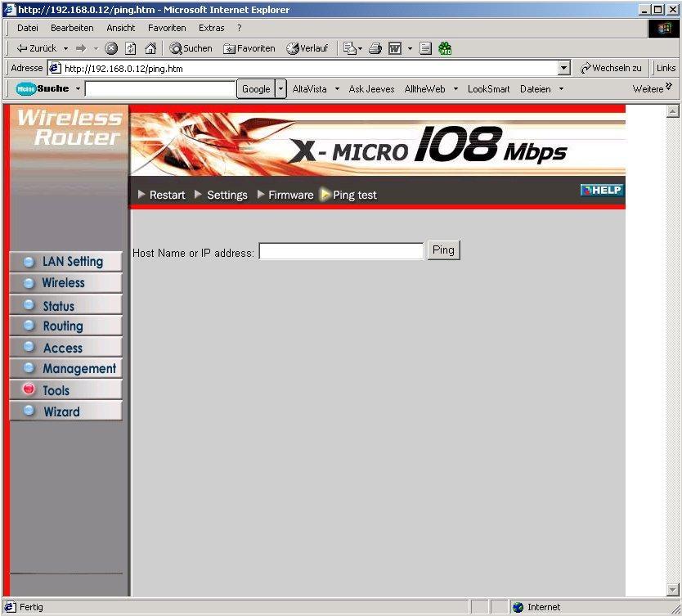Open Routing in the sidebar
Screen dimensions: 682x616
65,326
